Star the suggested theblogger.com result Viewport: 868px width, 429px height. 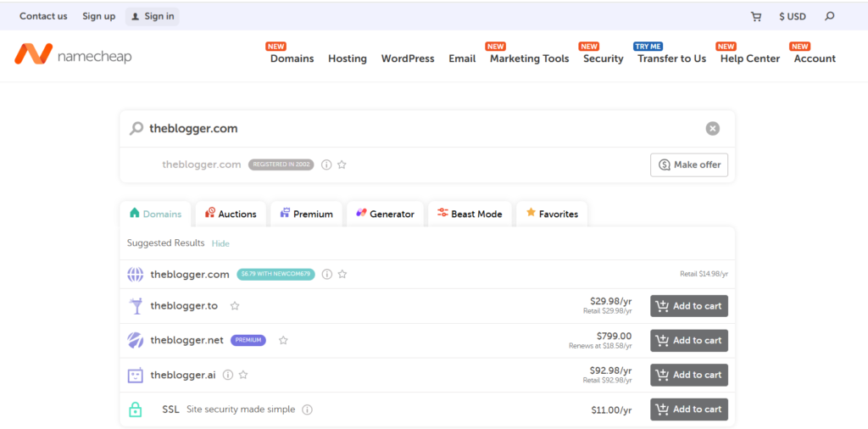coord(342,274)
